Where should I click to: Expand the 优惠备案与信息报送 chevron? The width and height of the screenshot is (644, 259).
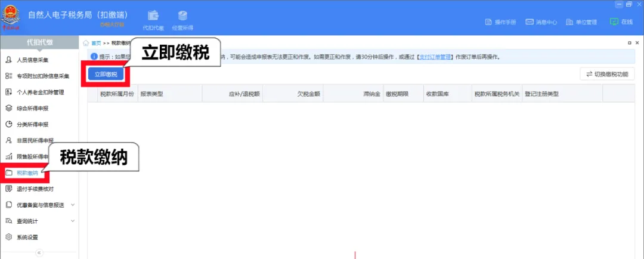click(73, 205)
